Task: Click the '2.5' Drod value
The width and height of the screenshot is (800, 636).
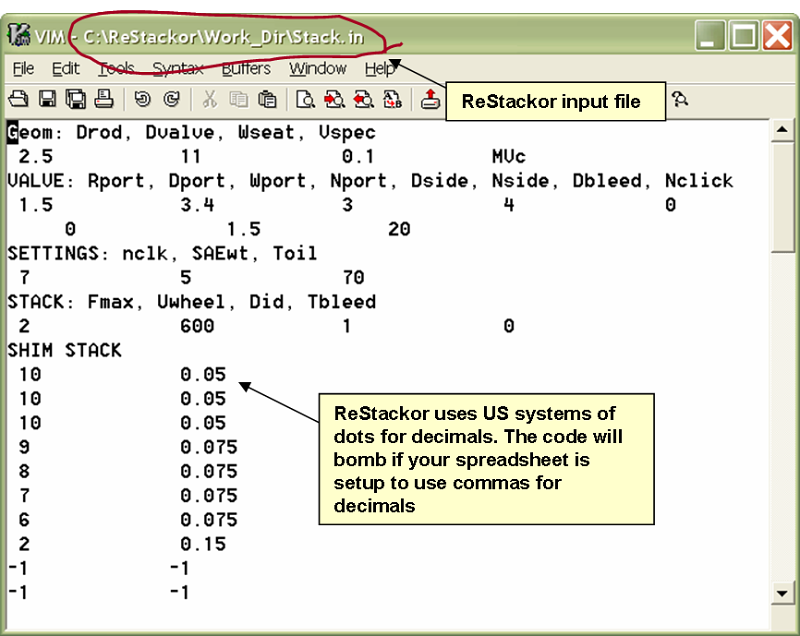Action: pyautogui.click(x=36, y=157)
